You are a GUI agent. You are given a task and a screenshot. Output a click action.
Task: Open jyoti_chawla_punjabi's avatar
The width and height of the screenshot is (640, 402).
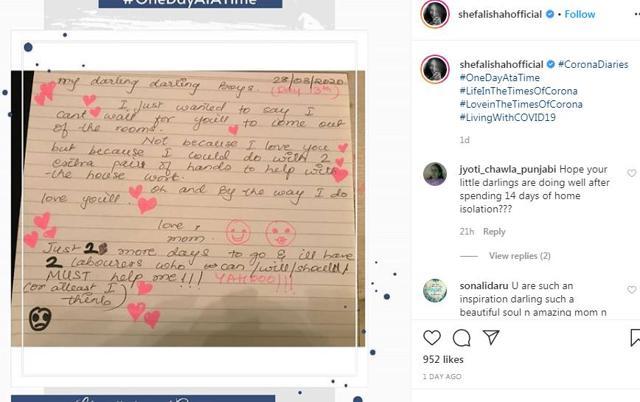435,174
